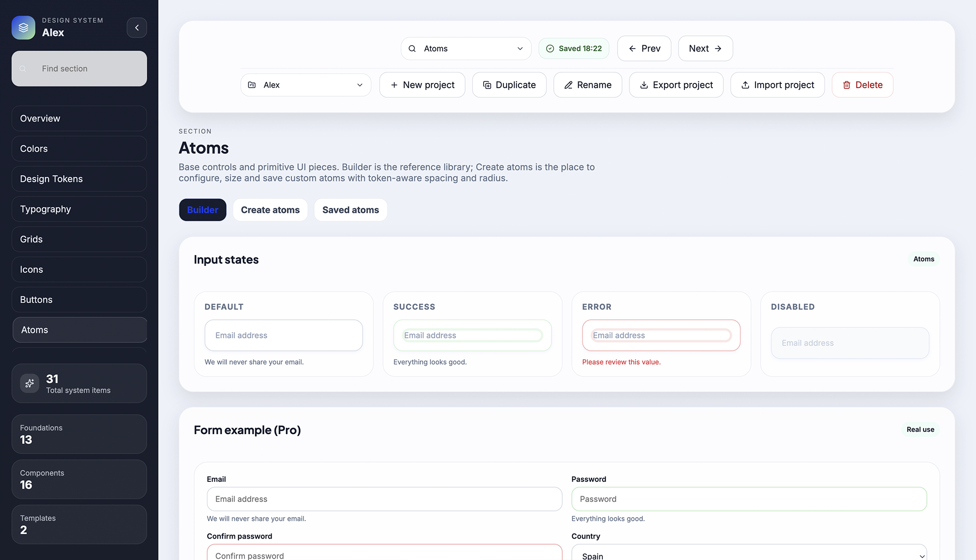Click the Next navigation button
The image size is (976, 560).
point(705,49)
